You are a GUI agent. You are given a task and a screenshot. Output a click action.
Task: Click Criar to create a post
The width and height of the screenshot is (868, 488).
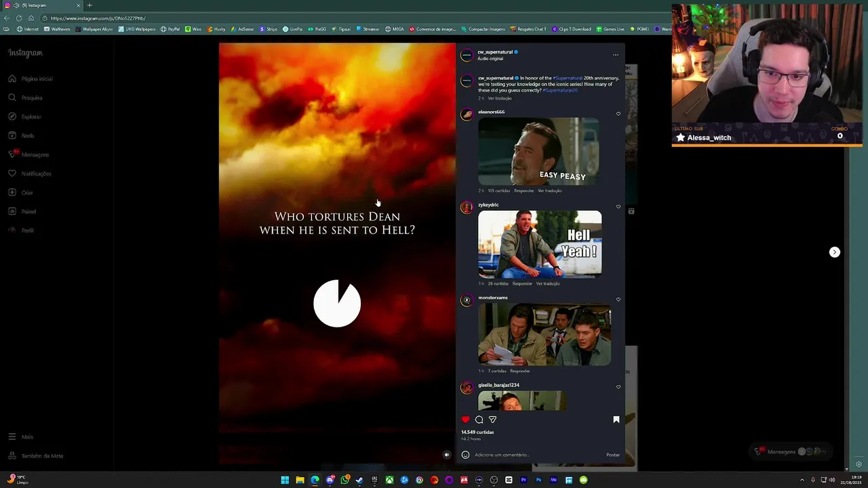pyautogui.click(x=21, y=192)
